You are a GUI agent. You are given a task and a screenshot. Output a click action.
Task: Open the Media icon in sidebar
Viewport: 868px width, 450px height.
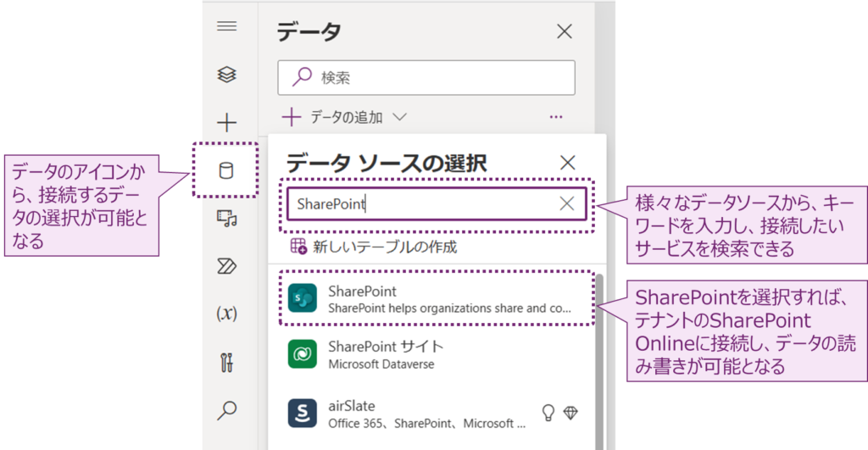227,219
